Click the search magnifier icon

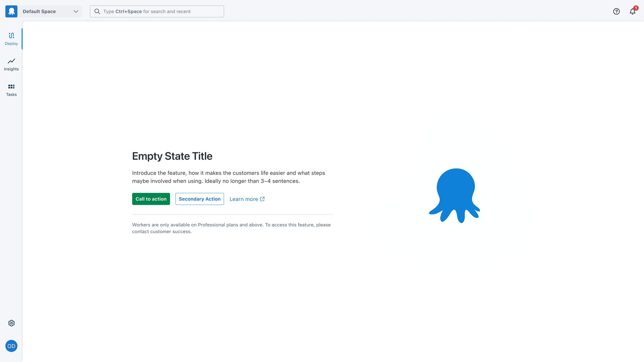click(97, 12)
